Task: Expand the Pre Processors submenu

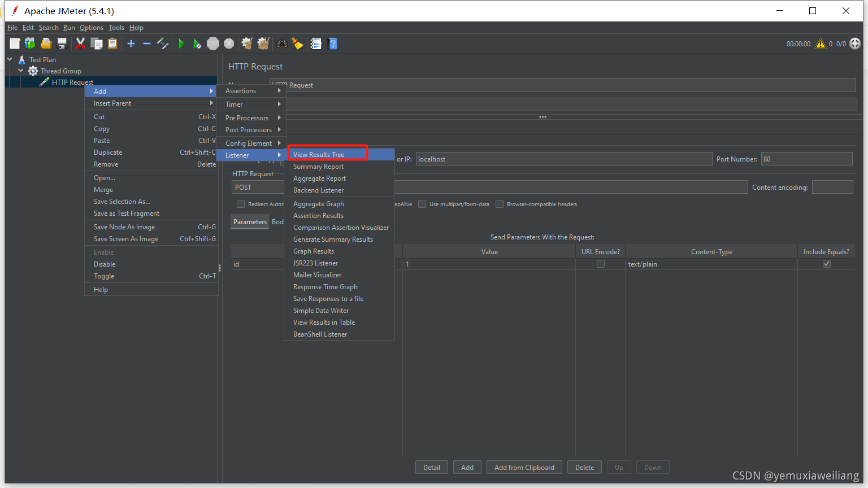Action: (x=251, y=118)
